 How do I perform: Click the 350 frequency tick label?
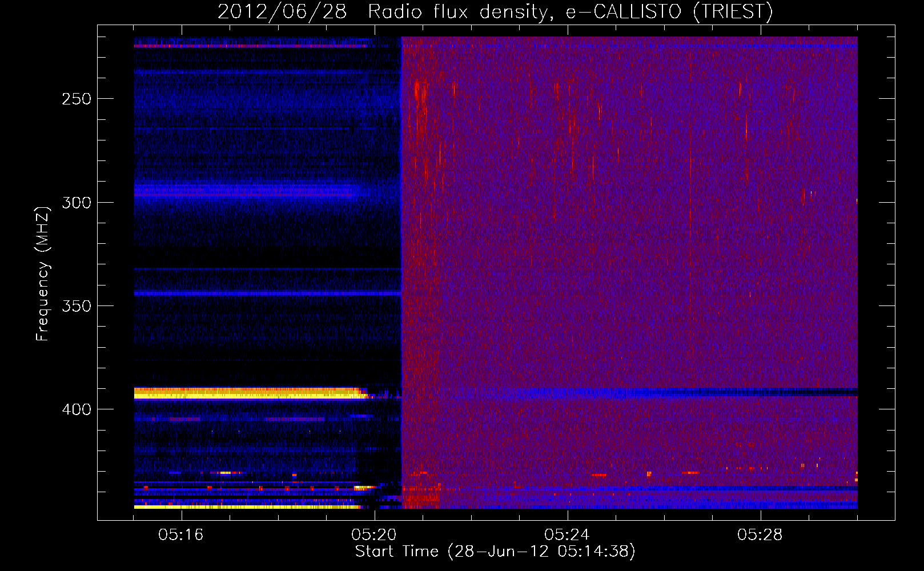click(x=77, y=306)
